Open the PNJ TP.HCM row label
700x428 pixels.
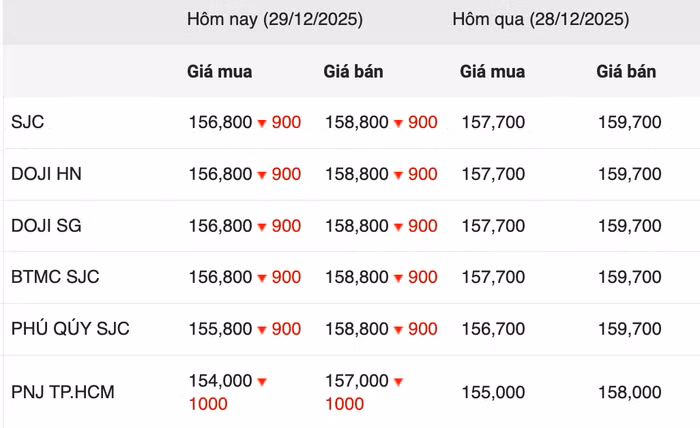coord(62,392)
